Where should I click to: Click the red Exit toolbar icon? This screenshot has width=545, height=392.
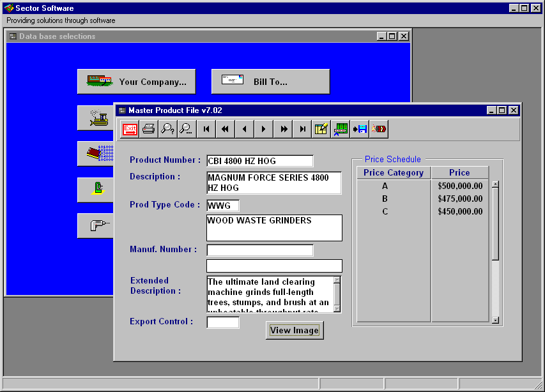[x=130, y=129]
